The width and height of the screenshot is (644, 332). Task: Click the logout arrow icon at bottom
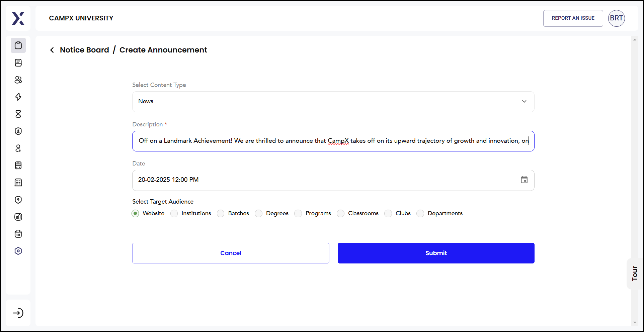[x=18, y=313]
